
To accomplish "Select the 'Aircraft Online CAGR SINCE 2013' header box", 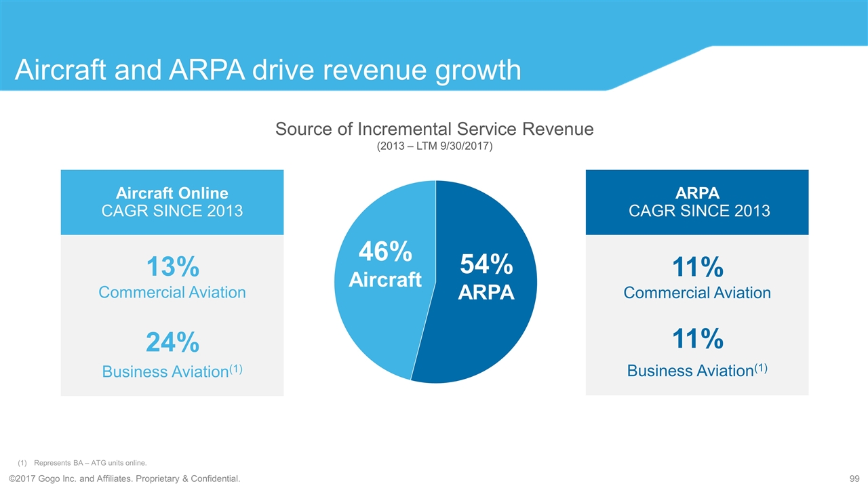I will [x=172, y=202].
